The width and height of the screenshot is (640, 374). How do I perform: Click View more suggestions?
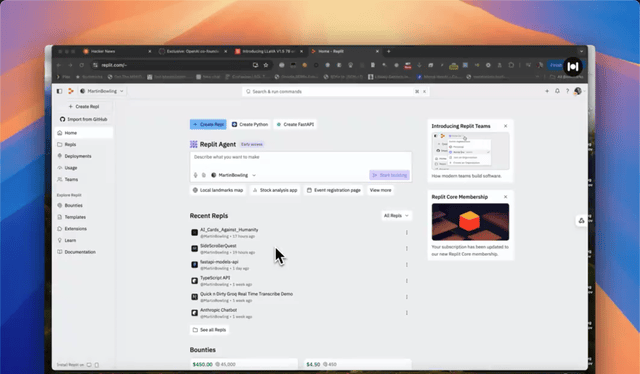click(380, 190)
